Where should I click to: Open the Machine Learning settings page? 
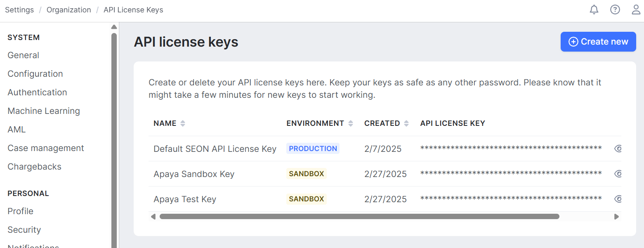pyautogui.click(x=44, y=111)
